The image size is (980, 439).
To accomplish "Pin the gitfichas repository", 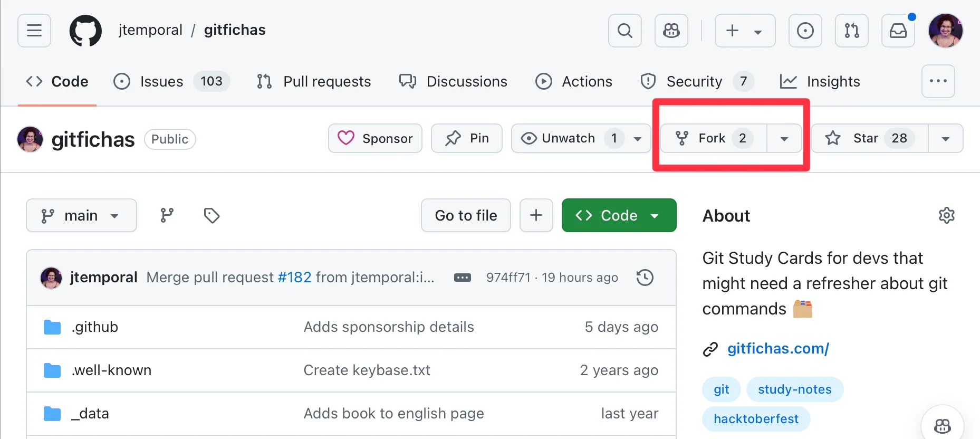I will [466, 138].
